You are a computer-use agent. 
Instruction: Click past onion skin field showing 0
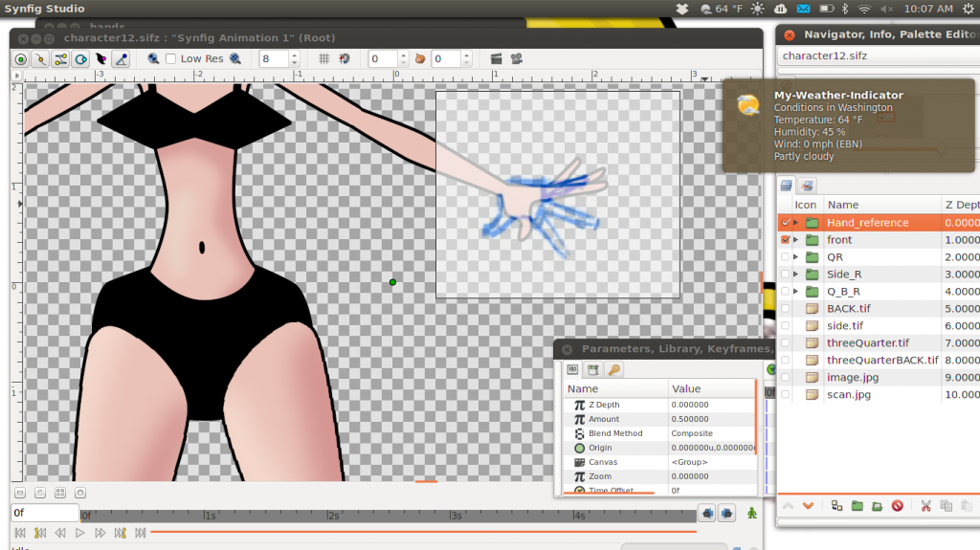tap(383, 58)
